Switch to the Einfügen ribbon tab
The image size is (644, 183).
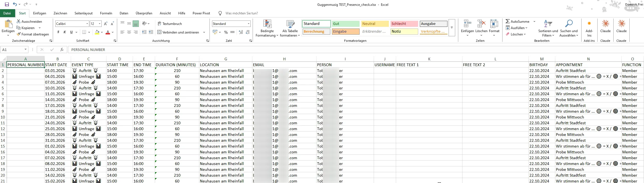[40, 13]
